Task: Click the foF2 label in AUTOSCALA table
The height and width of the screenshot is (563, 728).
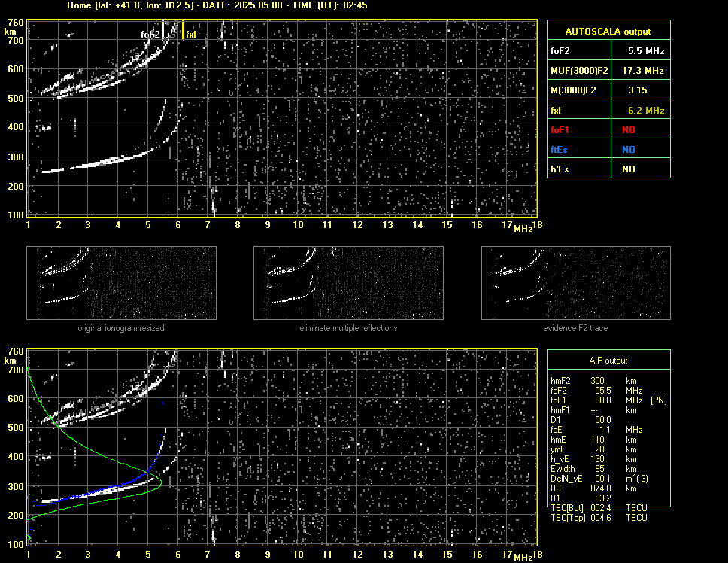Action: (x=560, y=51)
